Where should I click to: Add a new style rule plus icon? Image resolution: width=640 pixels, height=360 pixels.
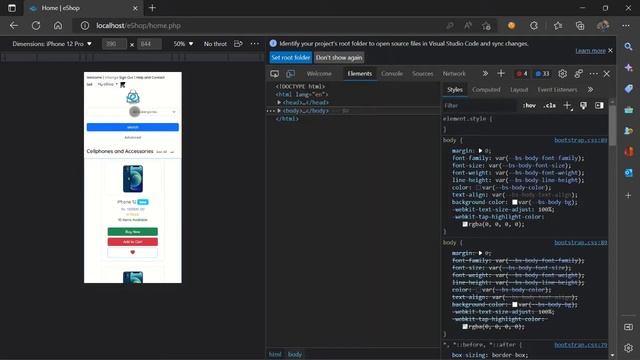pyautogui.click(x=567, y=106)
